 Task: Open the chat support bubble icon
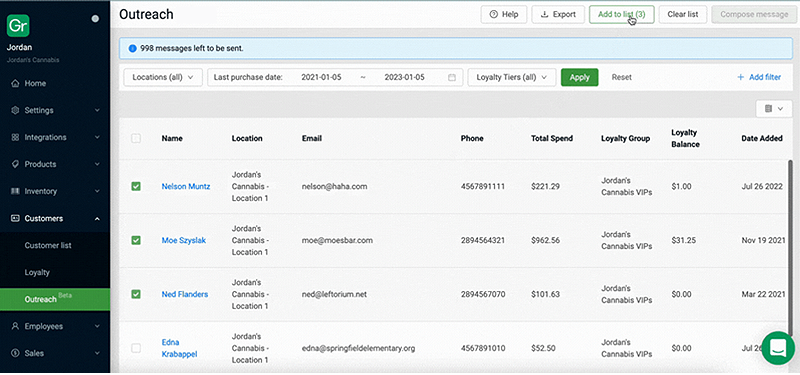[x=779, y=348]
